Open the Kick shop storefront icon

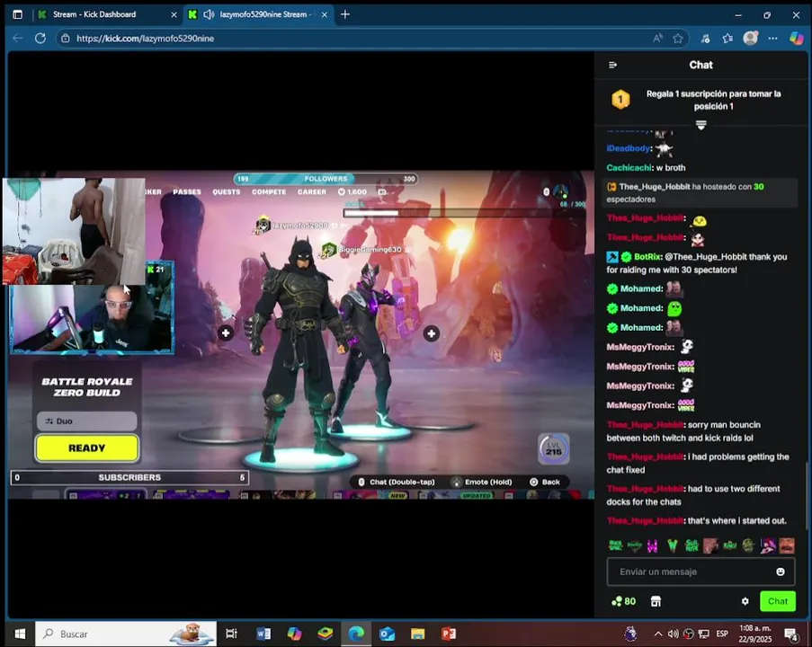[x=656, y=601]
